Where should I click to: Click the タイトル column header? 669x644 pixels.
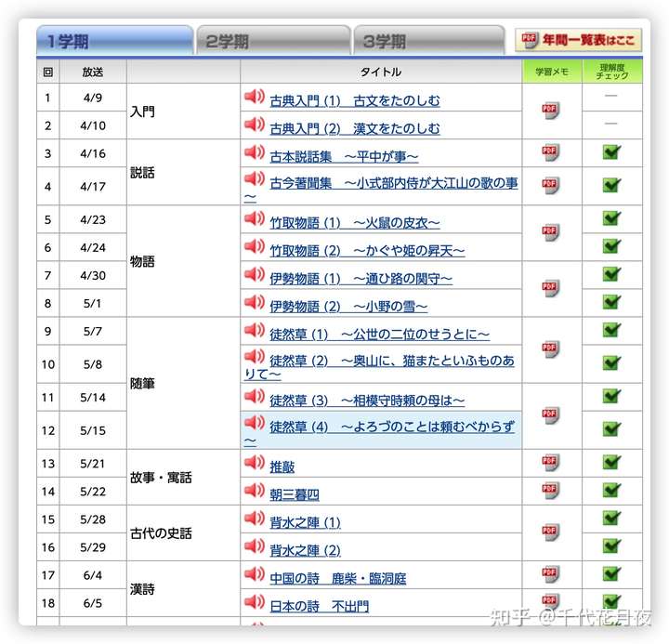(381, 72)
